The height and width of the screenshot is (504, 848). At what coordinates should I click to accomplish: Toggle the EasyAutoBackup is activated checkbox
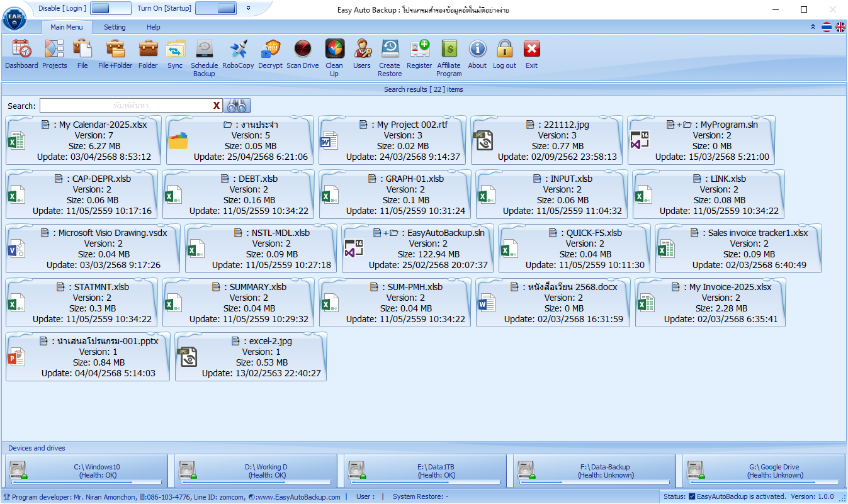692,496
